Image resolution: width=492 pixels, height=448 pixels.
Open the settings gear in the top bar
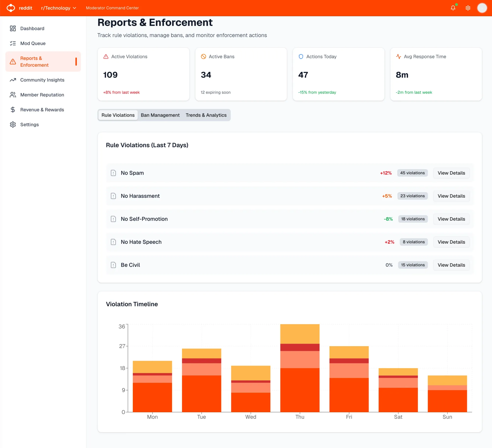[x=468, y=8]
